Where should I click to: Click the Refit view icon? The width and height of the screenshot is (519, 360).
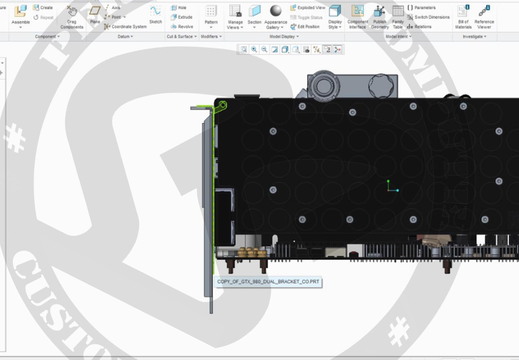[x=244, y=50]
